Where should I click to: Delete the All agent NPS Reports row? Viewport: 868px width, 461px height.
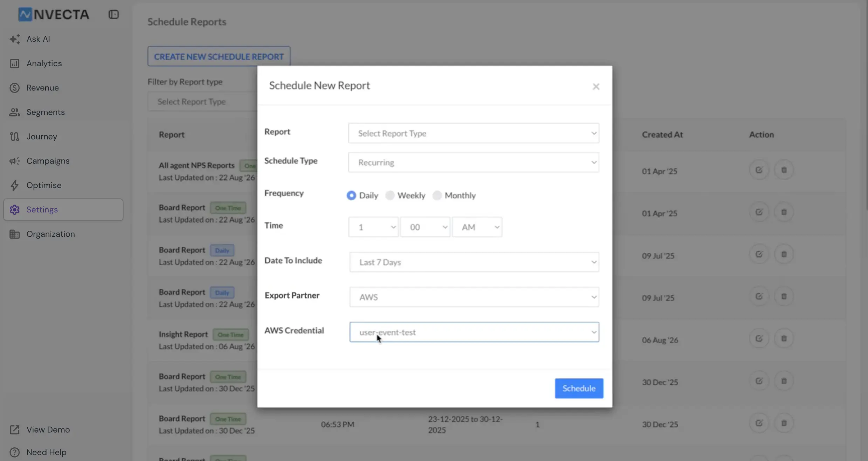point(784,170)
